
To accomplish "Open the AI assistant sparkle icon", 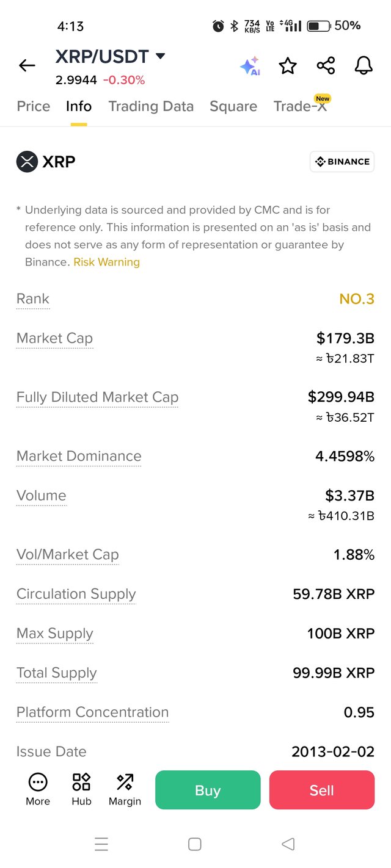I will coord(250,66).
